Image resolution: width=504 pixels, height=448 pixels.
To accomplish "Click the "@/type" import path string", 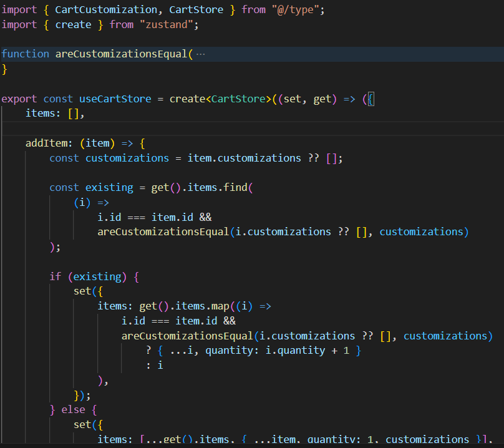I will (x=296, y=9).
